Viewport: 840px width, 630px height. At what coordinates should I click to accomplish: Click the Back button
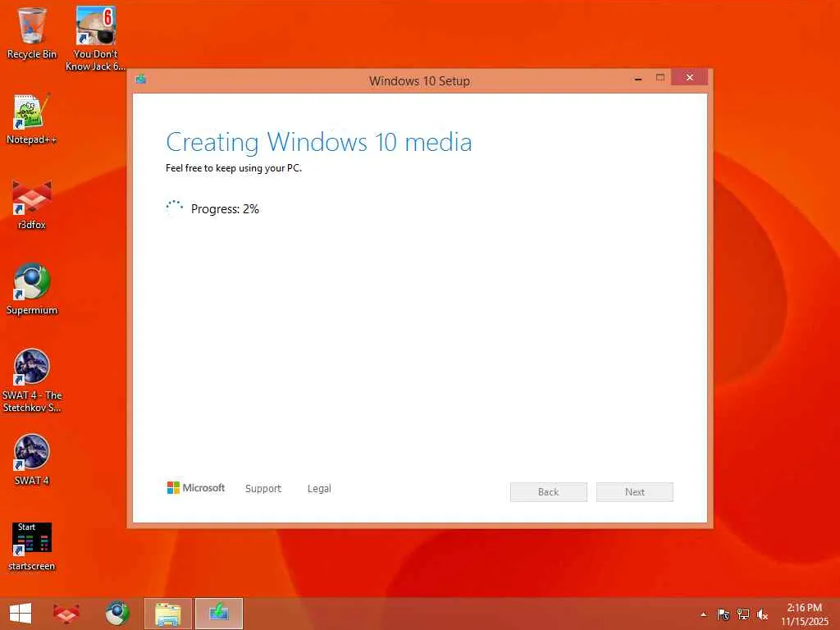[549, 492]
